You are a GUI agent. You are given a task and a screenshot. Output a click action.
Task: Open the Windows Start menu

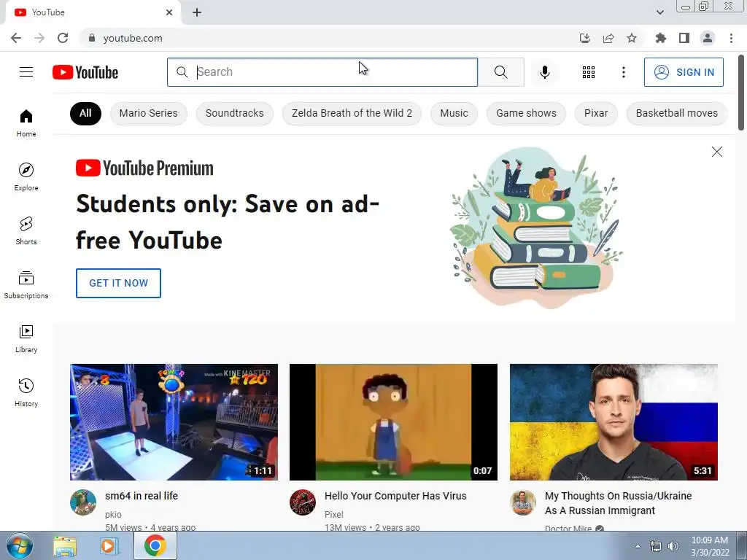[19, 545]
